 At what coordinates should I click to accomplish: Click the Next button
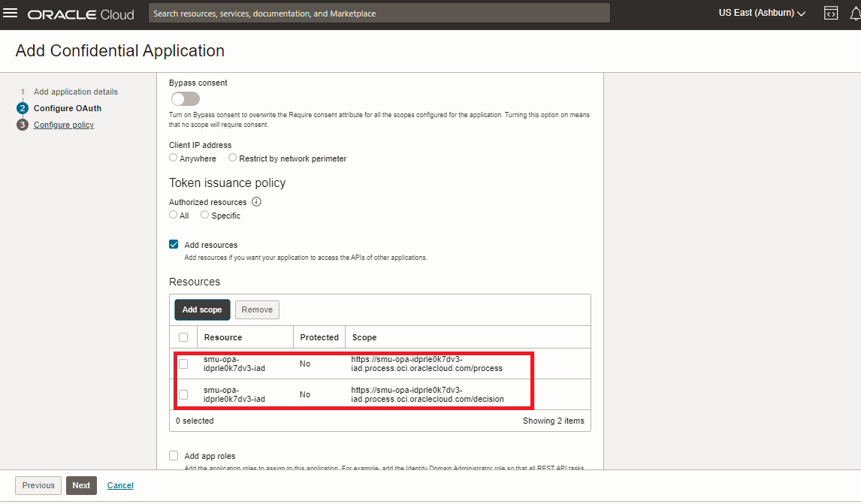(x=81, y=485)
